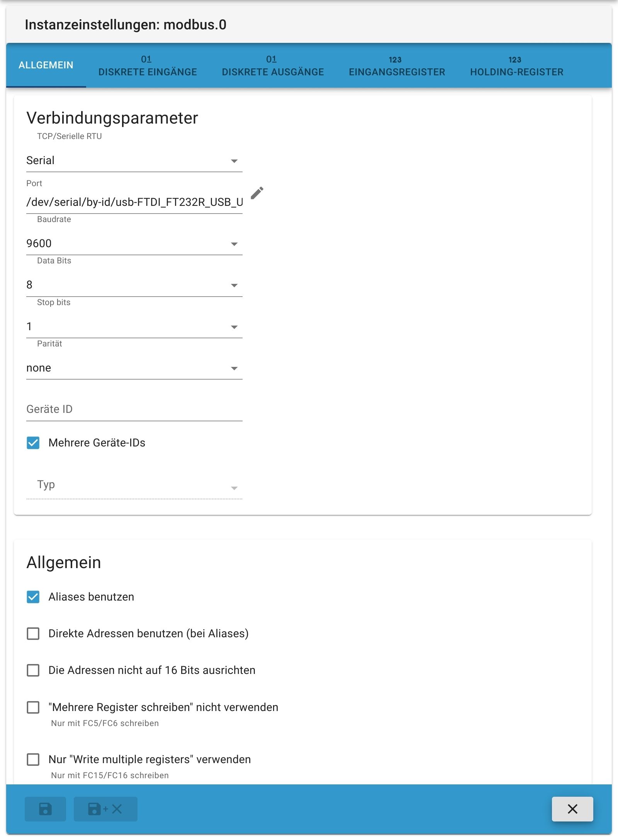Go to the Eingangsregister tab
Screen dimensions: 618x840
click(397, 66)
